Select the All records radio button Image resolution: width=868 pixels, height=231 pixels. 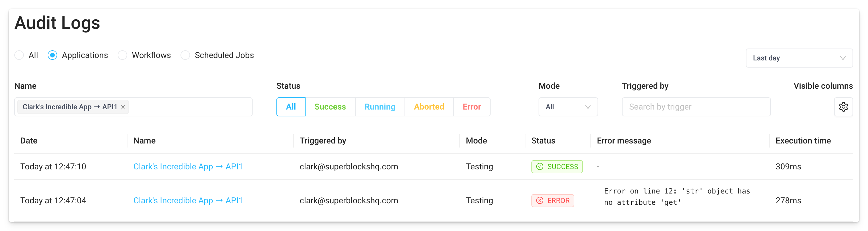[19, 55]
